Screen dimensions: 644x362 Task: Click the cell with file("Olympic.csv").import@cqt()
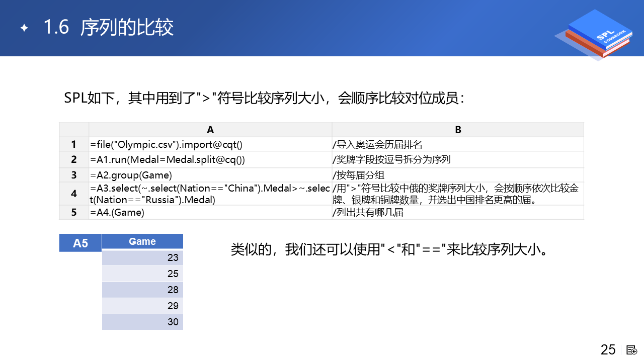210,144
